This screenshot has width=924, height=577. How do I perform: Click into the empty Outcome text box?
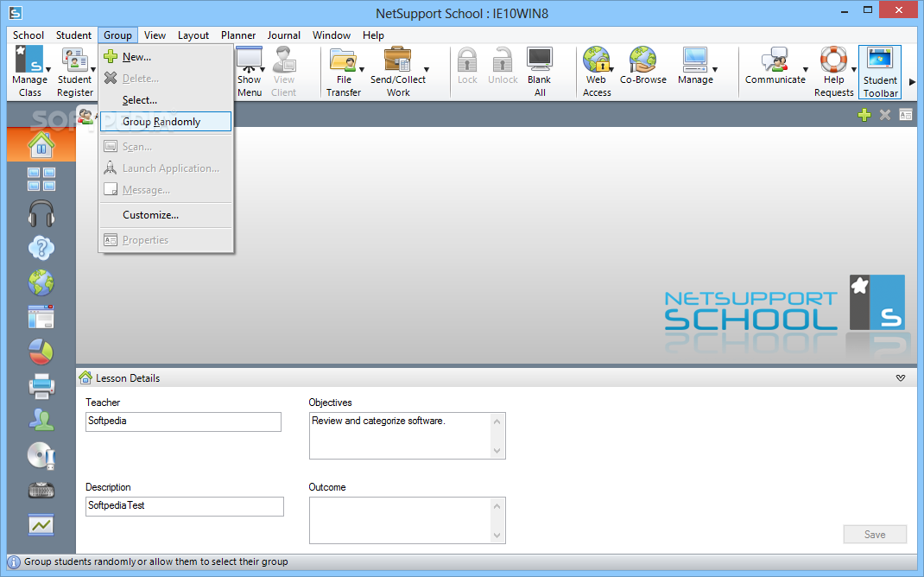pos(401,520)
